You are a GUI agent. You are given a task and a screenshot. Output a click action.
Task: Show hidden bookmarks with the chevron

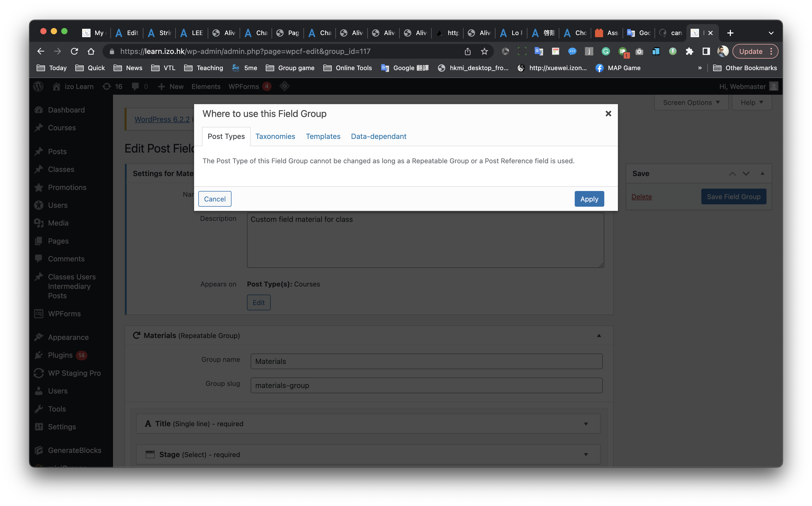tap(700, 68)
